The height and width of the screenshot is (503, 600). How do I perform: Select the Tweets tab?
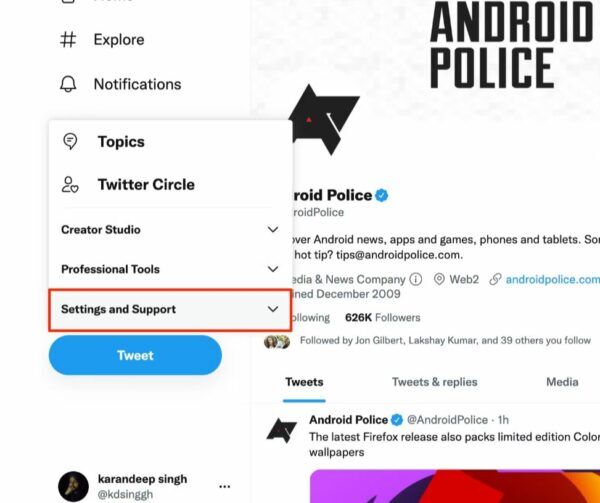304,382
